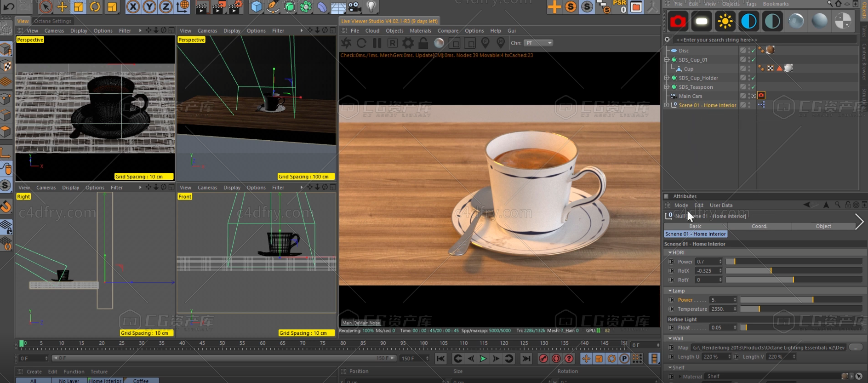
Task: Play the timeline forward
Action: 483,359
